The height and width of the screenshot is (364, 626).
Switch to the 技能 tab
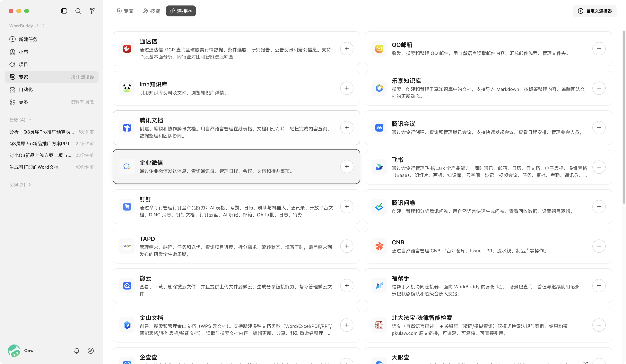(x=152, y=11)
